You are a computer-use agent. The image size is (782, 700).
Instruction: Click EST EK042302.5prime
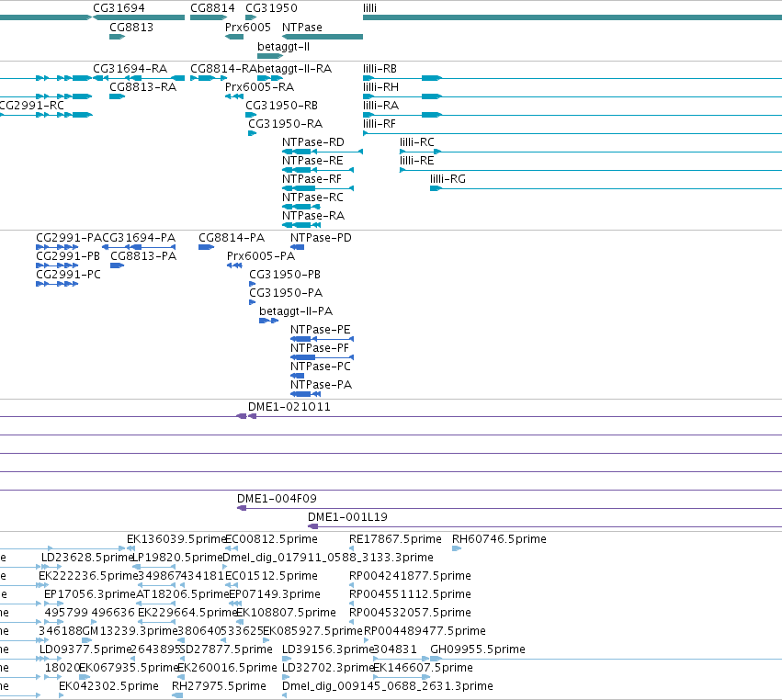point(108,687)
